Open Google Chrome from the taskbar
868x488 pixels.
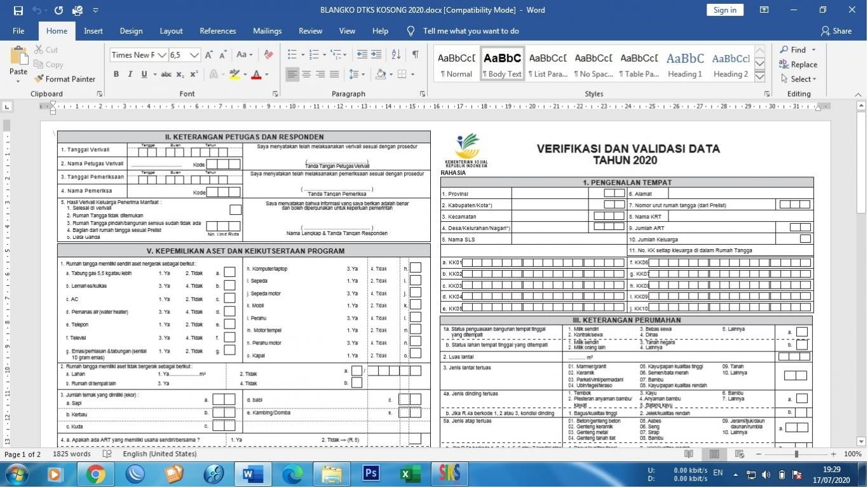tap(96, 474)
